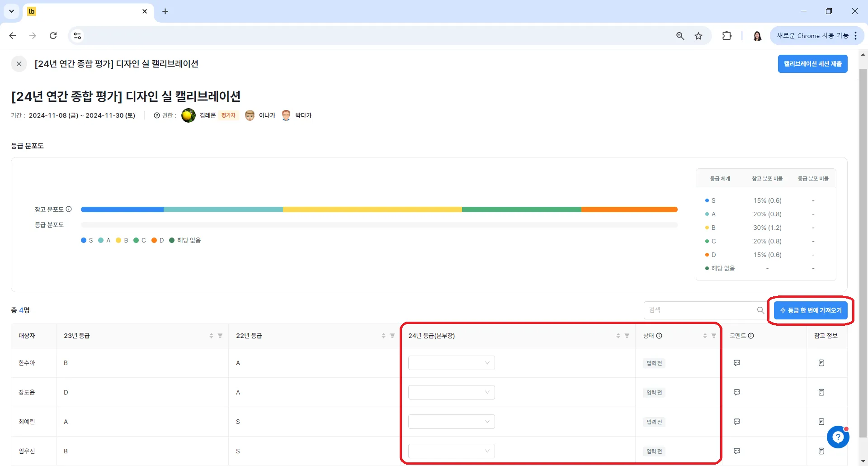Focus the 검색 input field
The width and height of the screenshot is (868, 466).
click(x=698, y=310)
